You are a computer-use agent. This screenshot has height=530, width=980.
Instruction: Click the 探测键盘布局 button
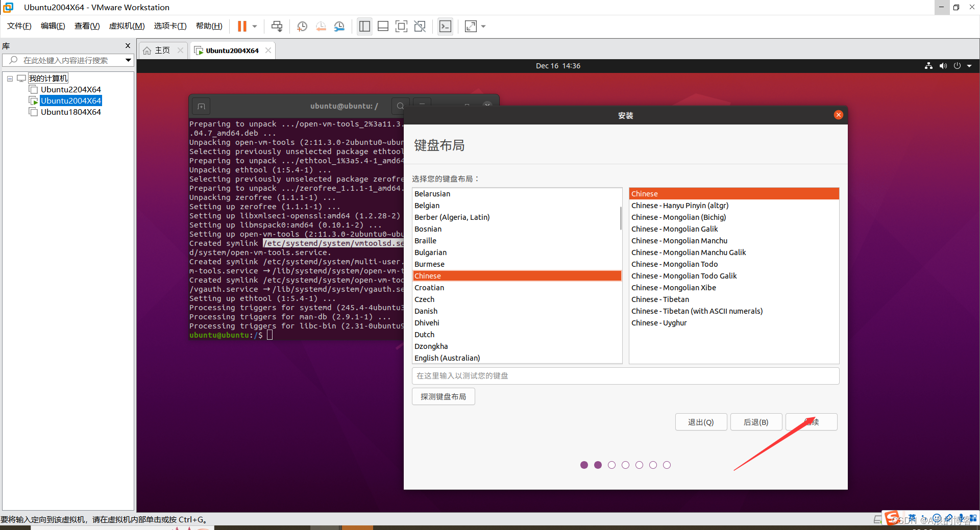(x=443, y=396)
